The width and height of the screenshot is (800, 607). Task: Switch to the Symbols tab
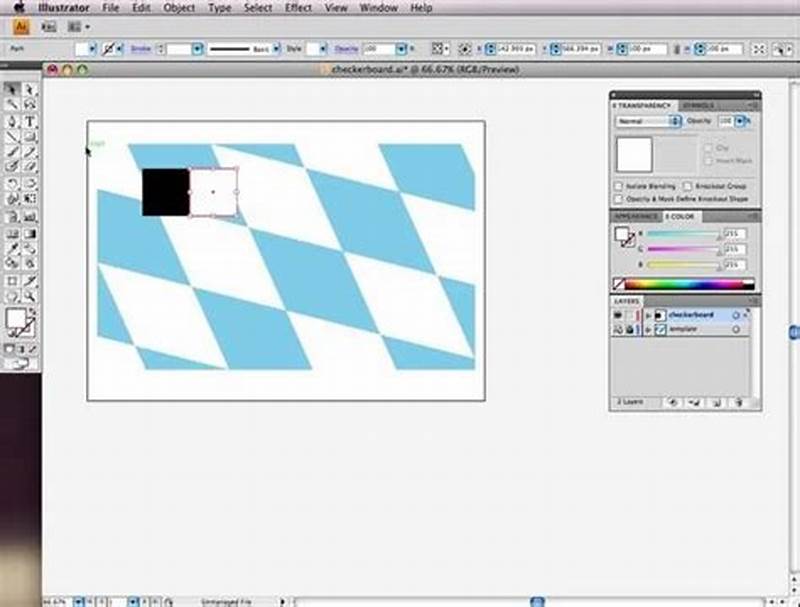tap(700, 103)
